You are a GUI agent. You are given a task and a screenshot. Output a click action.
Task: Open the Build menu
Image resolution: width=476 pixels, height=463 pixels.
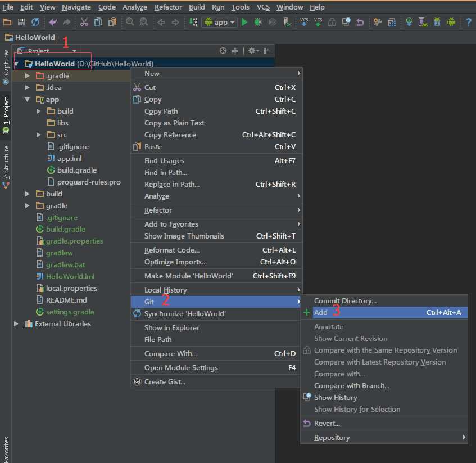(x=197, y=7)
